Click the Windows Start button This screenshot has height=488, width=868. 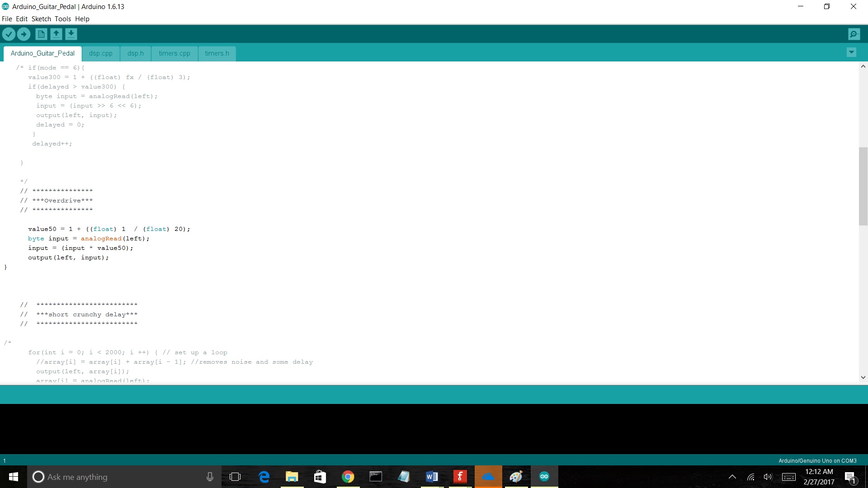[x=13, y=477]
